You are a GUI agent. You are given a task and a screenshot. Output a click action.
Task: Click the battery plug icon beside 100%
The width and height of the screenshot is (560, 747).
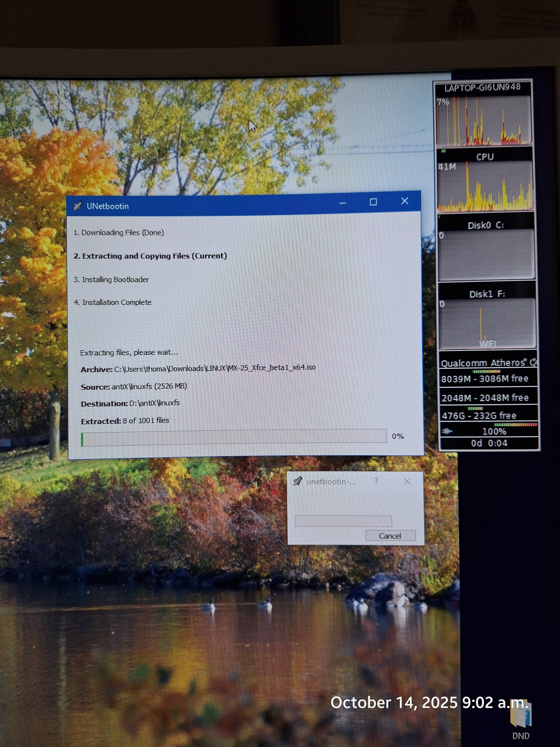[447, 431]
